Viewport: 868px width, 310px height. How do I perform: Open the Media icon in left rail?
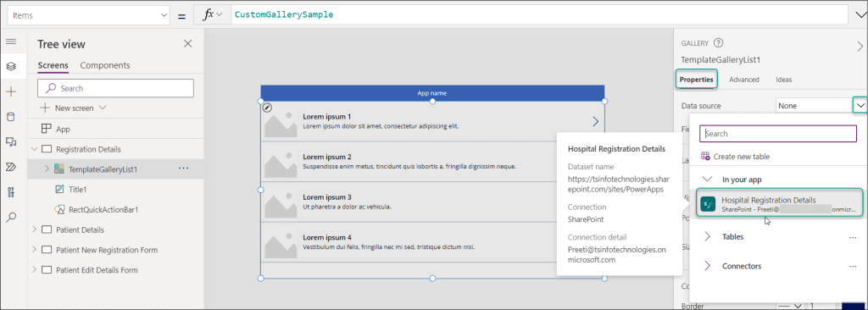click(x=11, y=142)
